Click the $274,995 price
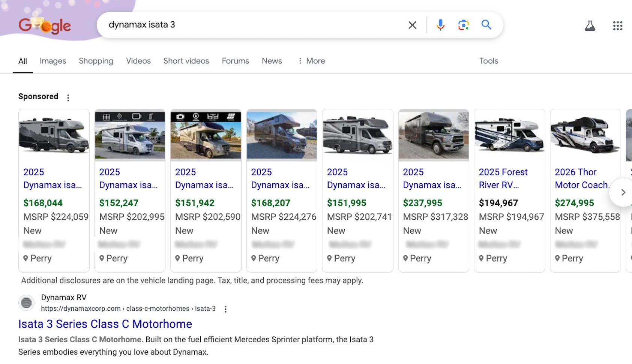This screenshot has height=364, width=632. pyautogui.click(x=575, y=203)
